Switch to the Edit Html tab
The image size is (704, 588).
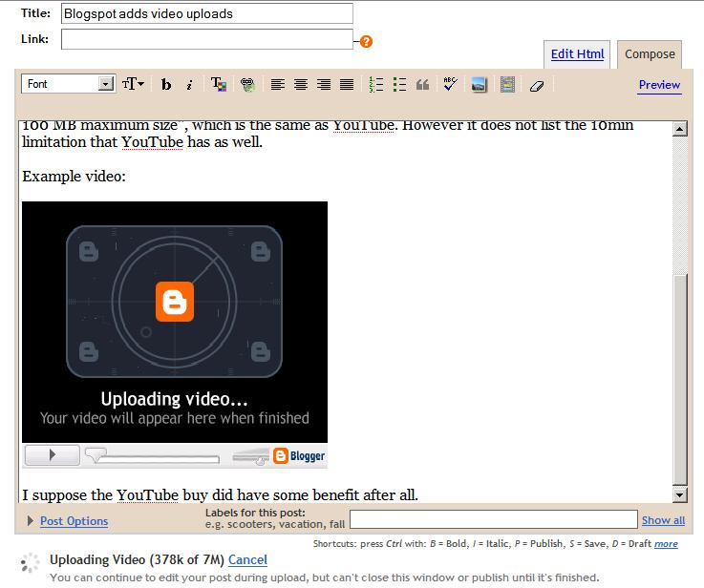click(577, 54)
